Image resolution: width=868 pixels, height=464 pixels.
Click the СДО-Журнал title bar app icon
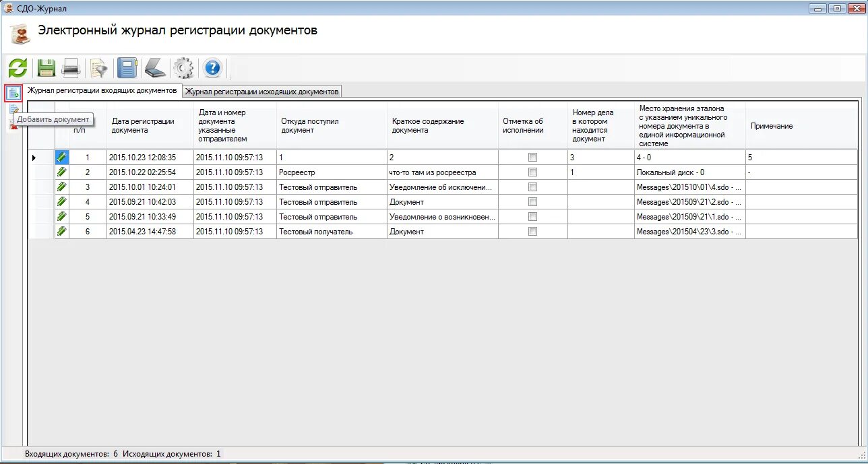pos(9,8)
